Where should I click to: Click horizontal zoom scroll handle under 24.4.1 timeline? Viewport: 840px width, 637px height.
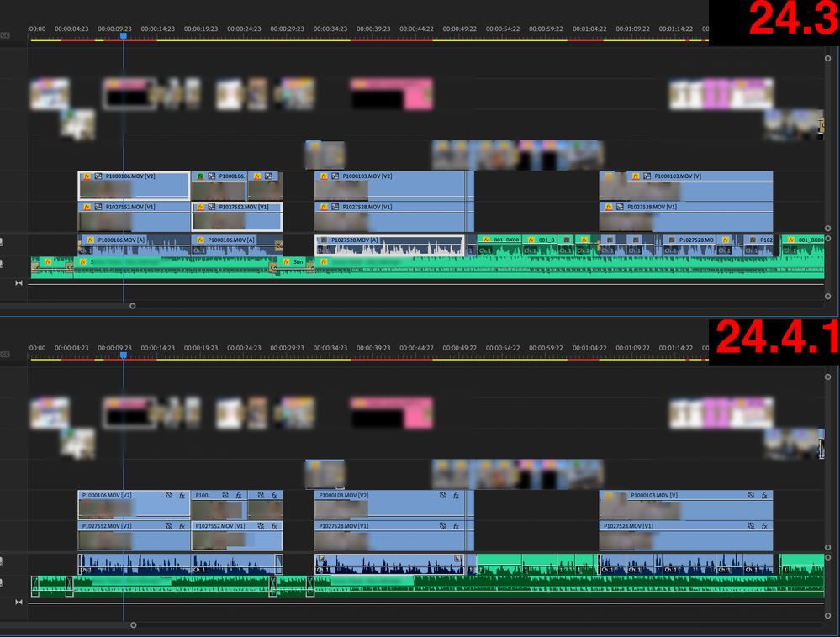134,625
